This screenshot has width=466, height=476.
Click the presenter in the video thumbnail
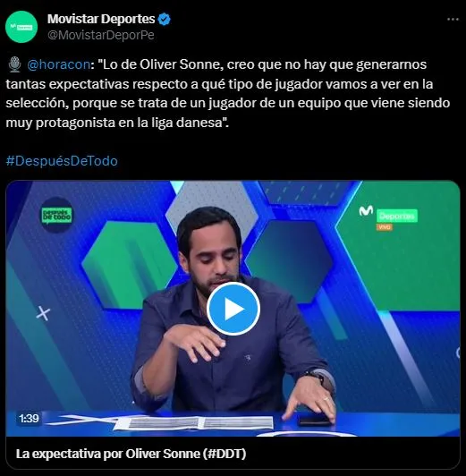point(233,312)
